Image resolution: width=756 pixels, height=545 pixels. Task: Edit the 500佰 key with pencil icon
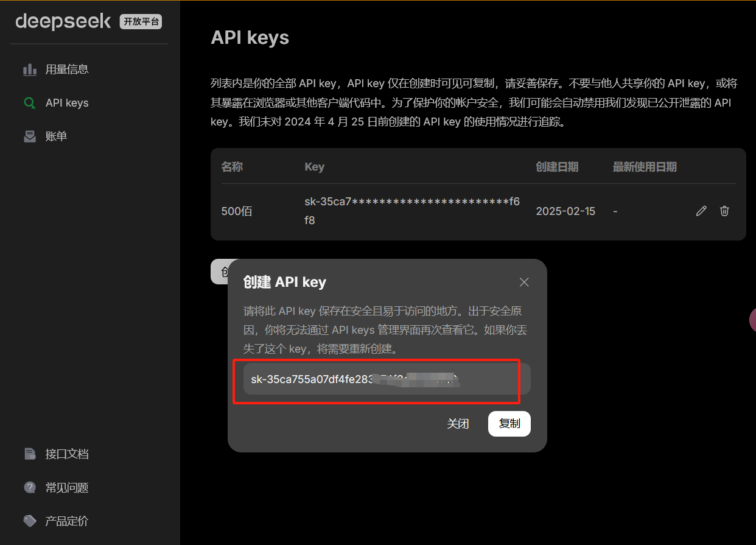coord(701,211)
